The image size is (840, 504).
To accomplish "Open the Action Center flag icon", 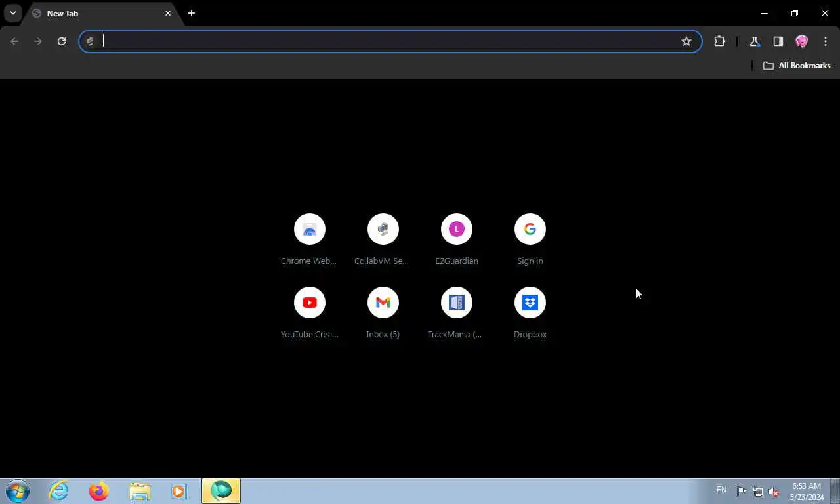I will (x=742, y=491).
